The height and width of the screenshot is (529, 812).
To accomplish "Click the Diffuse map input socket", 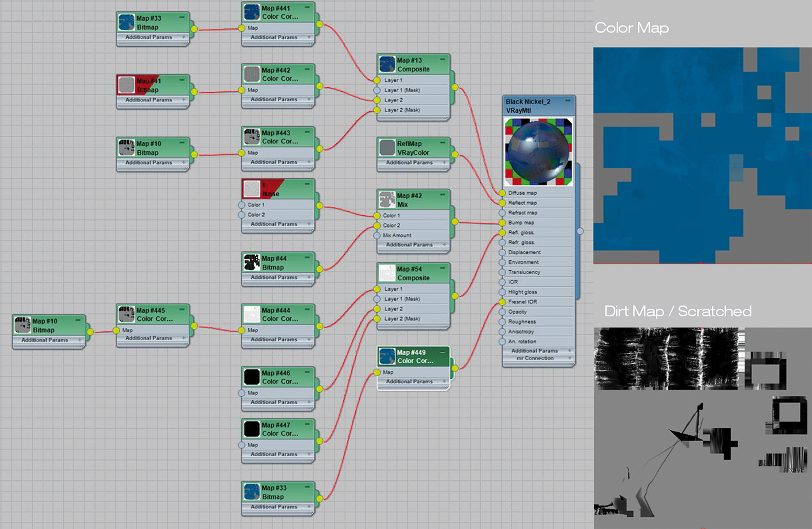I will coord(502,193).
